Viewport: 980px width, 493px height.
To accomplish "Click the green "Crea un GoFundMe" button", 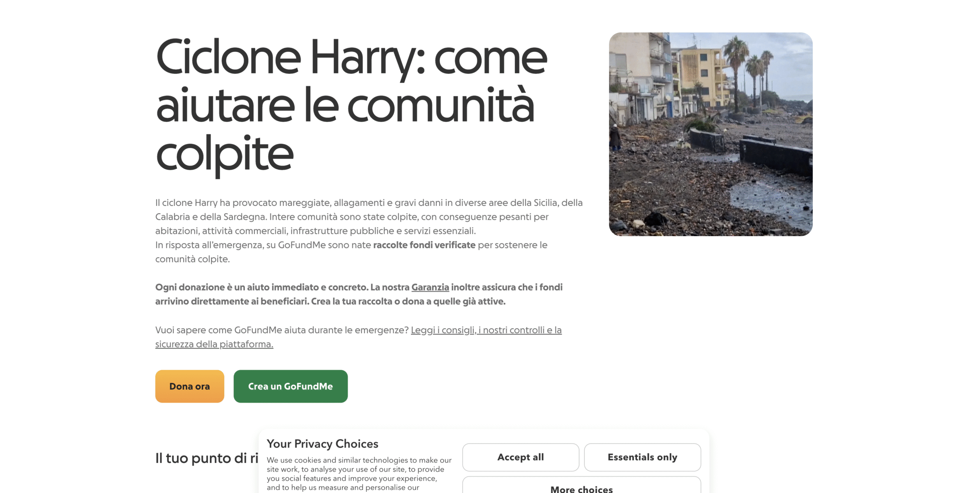I will (291, 386).
